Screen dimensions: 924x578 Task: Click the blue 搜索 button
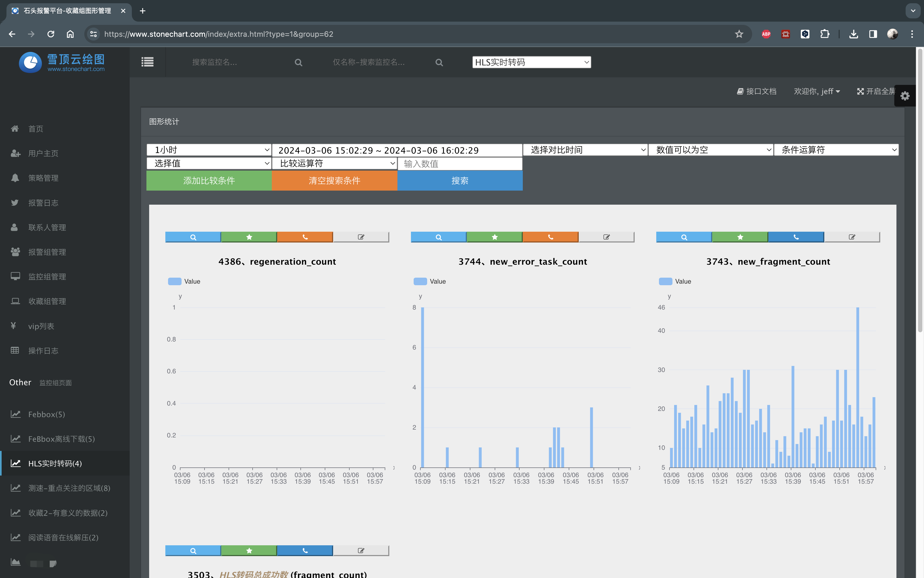[460, 180]
